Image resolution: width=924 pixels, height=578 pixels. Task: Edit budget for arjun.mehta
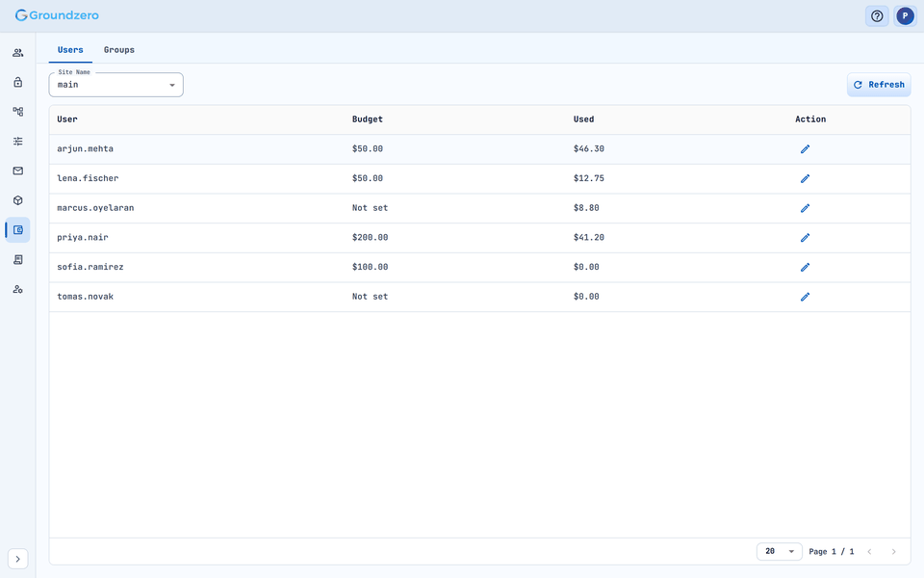pos(805,149)
